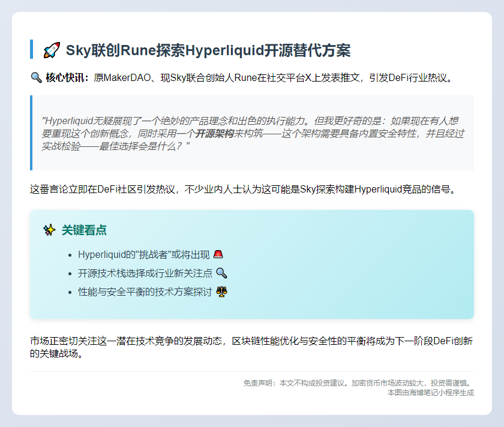Click the sentence starting 原MakerDAO、现Sky联合创始人

tap(273, 78)
